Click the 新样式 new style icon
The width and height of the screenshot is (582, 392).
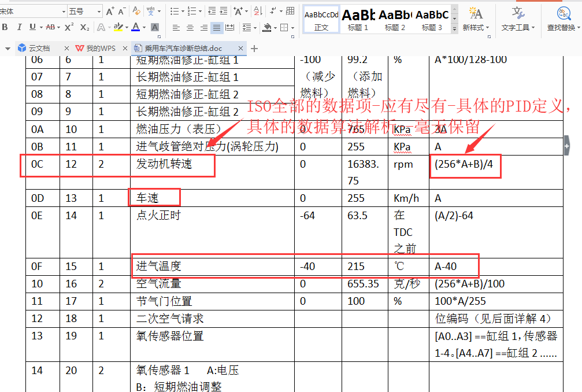pyautogui.click(x=475, y=17)
